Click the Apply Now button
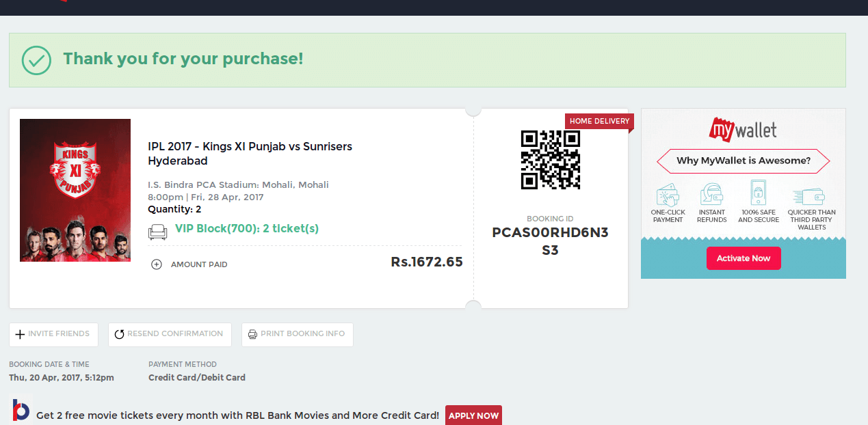Screen dimensions: 868x425 pyautogui.click(x=473, y=415)
